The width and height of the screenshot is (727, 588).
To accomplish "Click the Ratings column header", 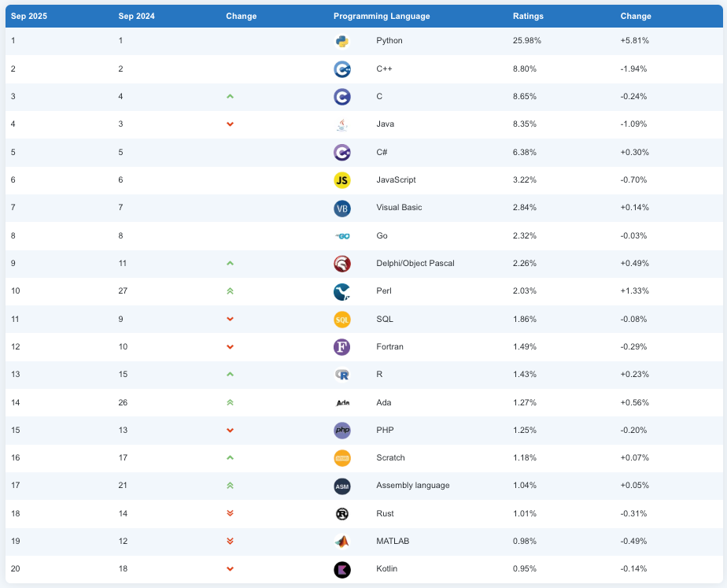I will tap(528, 16).
